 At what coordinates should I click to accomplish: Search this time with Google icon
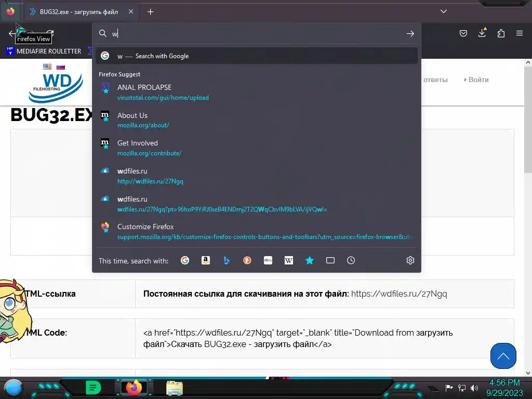pos(185,260)
